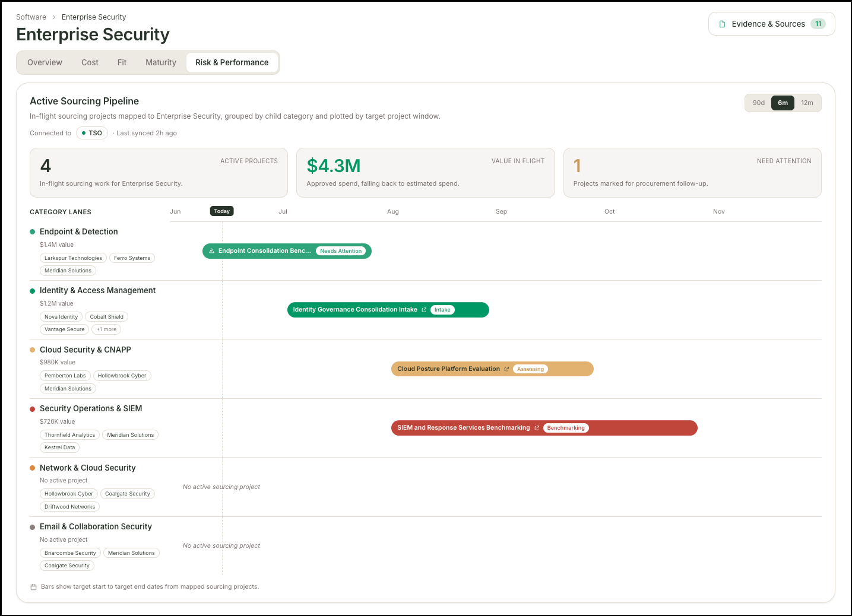Click Coalgate Security chip under Email & Collaboration
Screen dimensions: 852x616
coord(67,566)
